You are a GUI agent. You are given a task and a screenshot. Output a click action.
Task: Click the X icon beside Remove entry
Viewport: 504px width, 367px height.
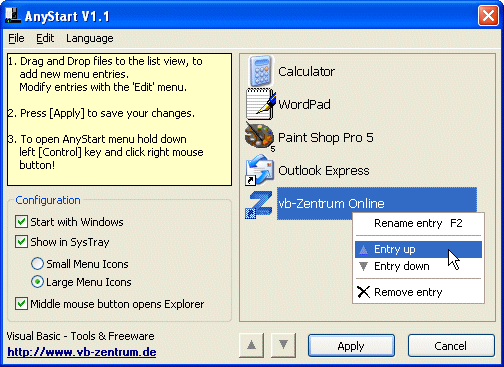(x=363, y=292)
